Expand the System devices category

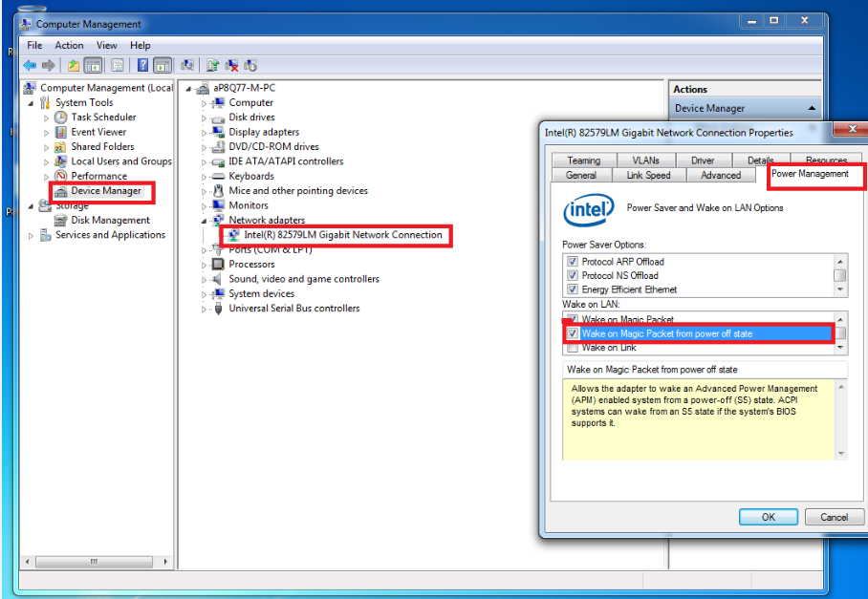click(204, 294)
